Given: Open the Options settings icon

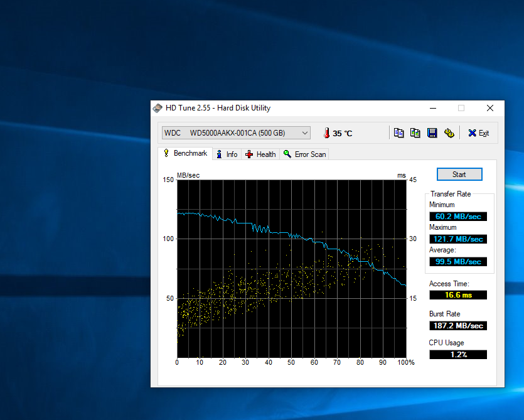Looking at the screenshot, I should [x=449, y=132].
